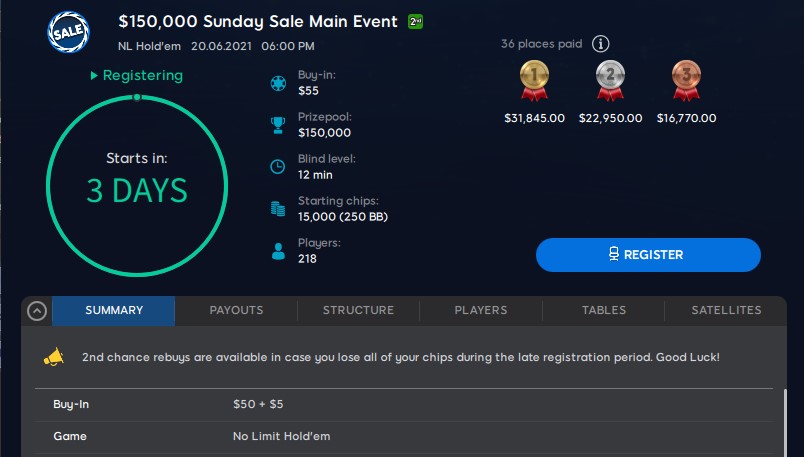Click the poker chip Buy-in icon
The width and height of the screenshot is (804, 457).
278,83
